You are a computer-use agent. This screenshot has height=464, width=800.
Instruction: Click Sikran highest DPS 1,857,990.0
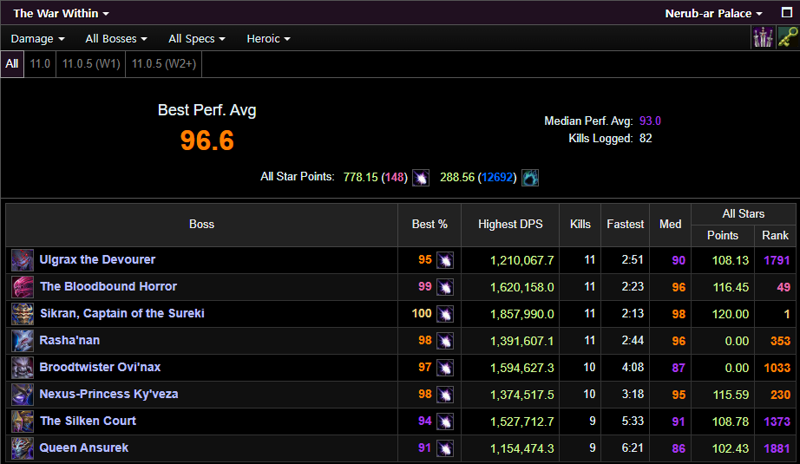click(522, 314)
